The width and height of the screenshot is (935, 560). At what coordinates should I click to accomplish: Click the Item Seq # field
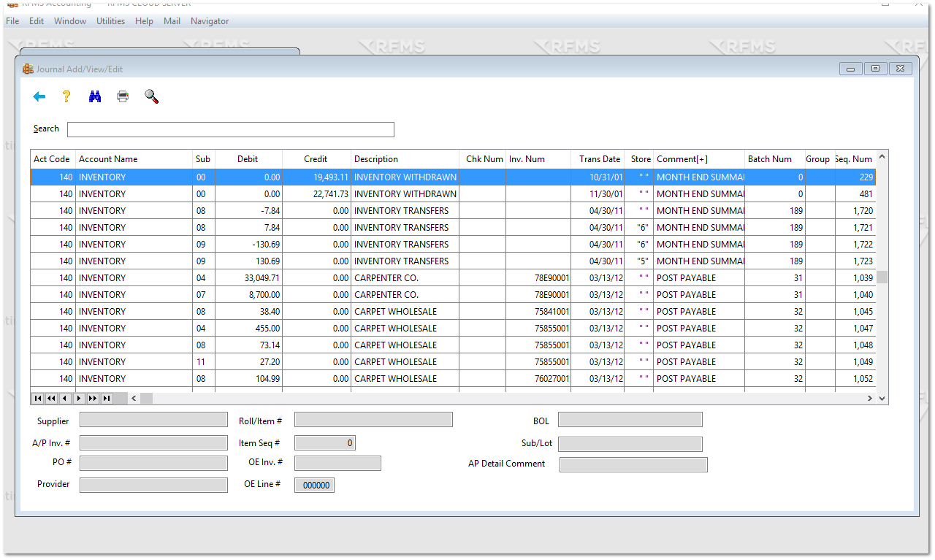tap(325, 442)
